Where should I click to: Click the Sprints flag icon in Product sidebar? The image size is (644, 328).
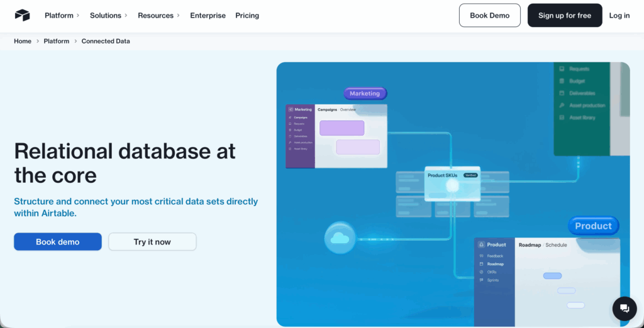[x=481, y=280]
